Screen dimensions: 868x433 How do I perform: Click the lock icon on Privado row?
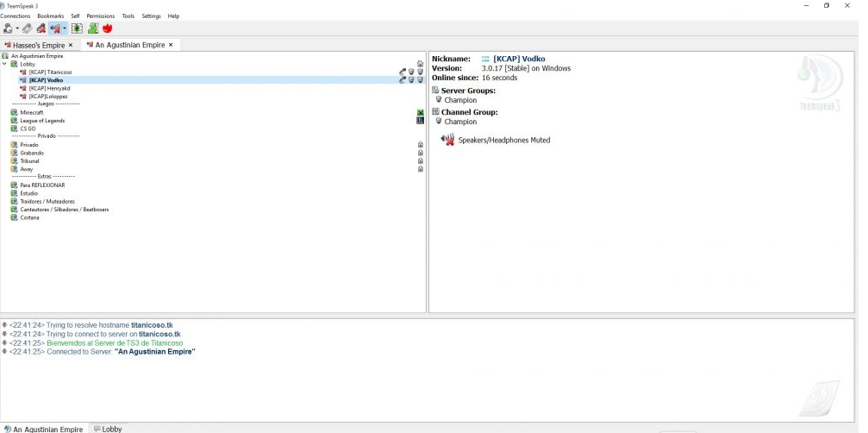tap(421, 145)
